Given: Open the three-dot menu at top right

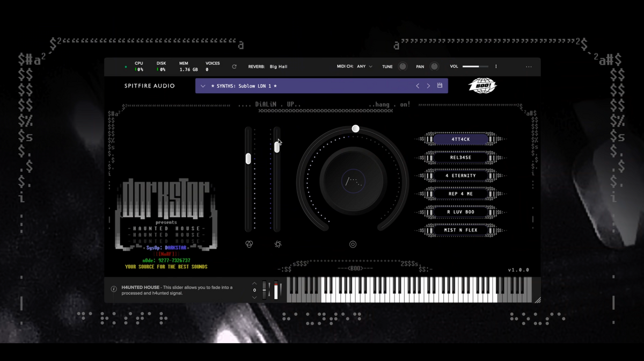Looking at the screenshot, I should [529, 67].
